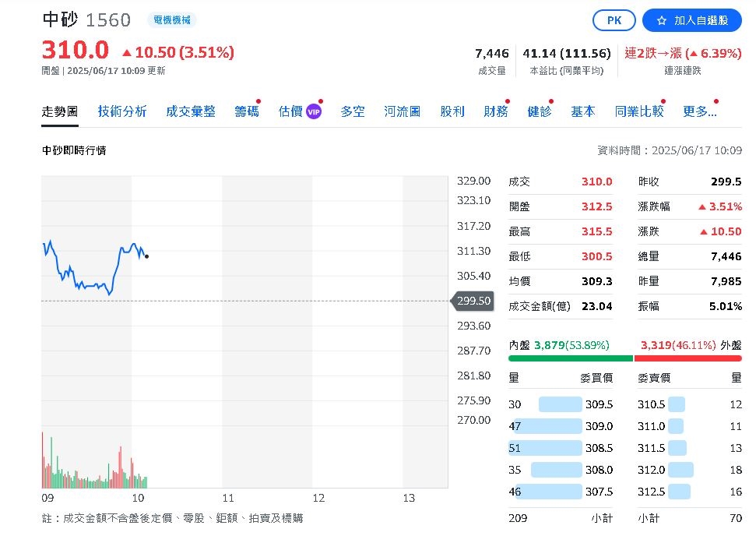Open the 河流圖 tab

[402, 111]
